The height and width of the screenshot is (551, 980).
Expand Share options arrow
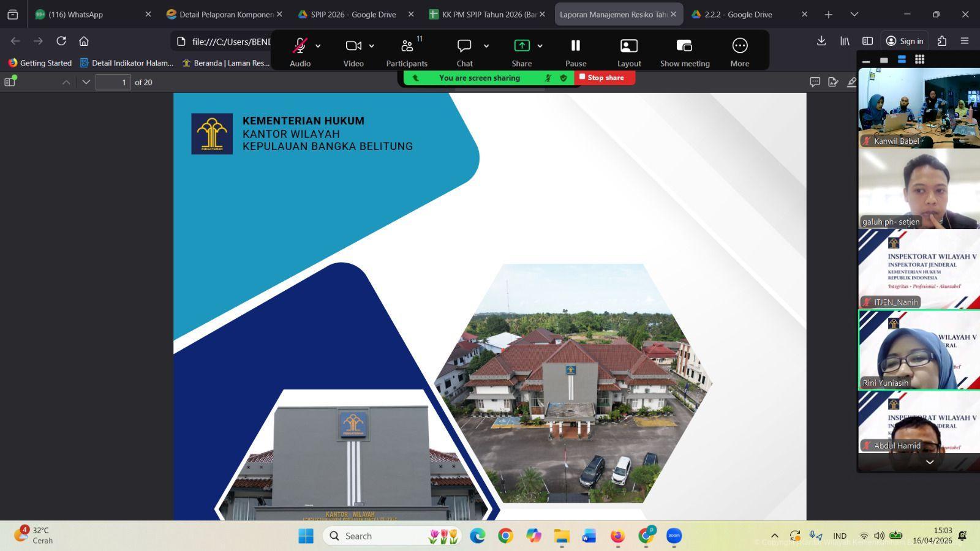tap(540, 46)
